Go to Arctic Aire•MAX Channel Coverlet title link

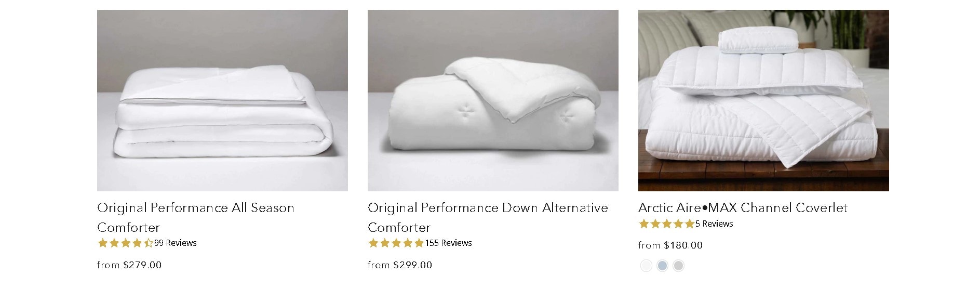tap(743, 208)
